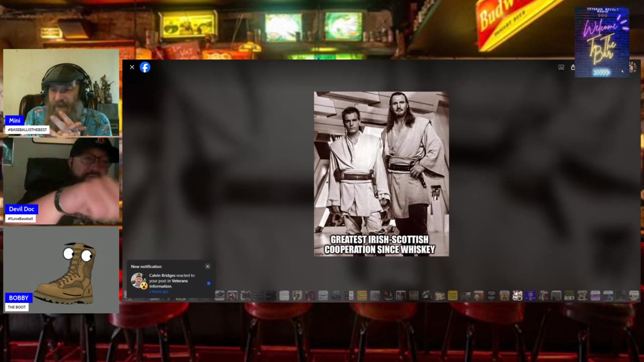The height and width of the screenshot is (362, 644).
Task: Click the 'Devil Doc' name tag overlay
Action: click(x=22, y=209)
